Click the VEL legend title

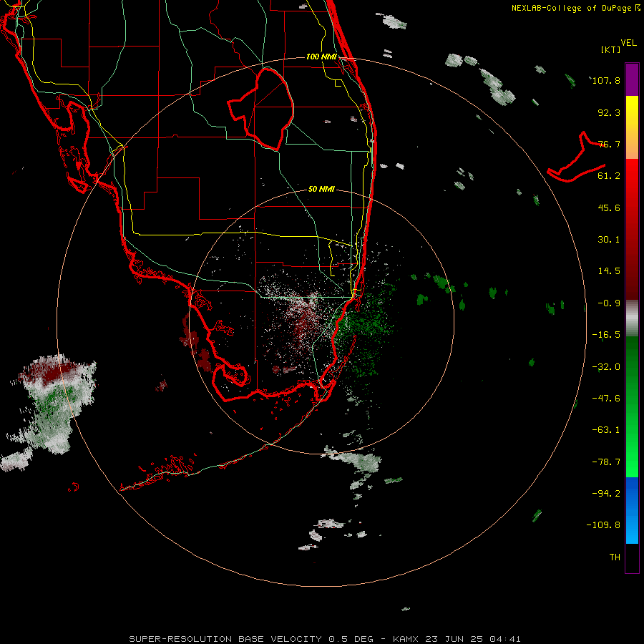(x=628, y=43)
